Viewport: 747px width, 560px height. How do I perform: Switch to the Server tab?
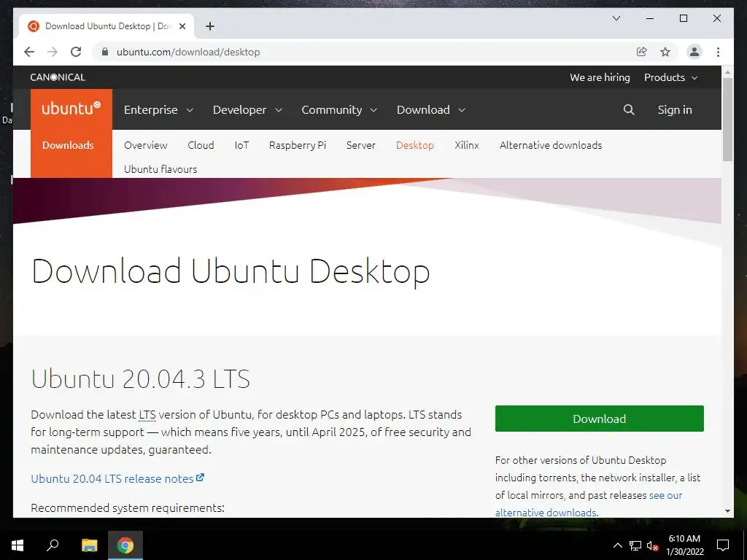(360, 145)
